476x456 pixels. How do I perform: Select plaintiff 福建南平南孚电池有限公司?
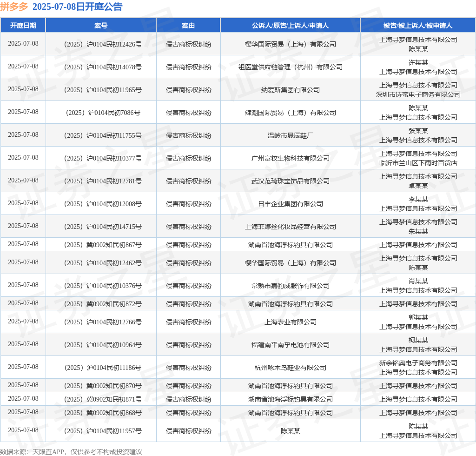(x=290, y=345)
